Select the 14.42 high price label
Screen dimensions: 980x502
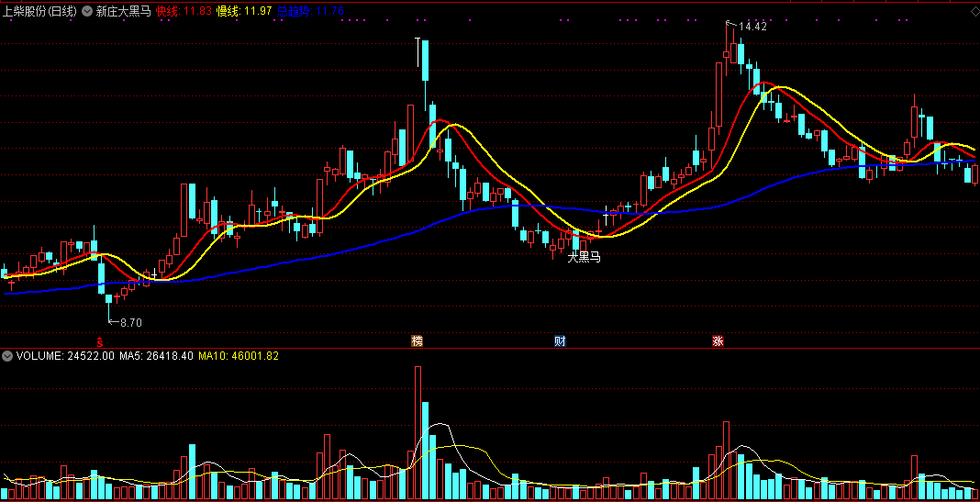tap(752, 27)
